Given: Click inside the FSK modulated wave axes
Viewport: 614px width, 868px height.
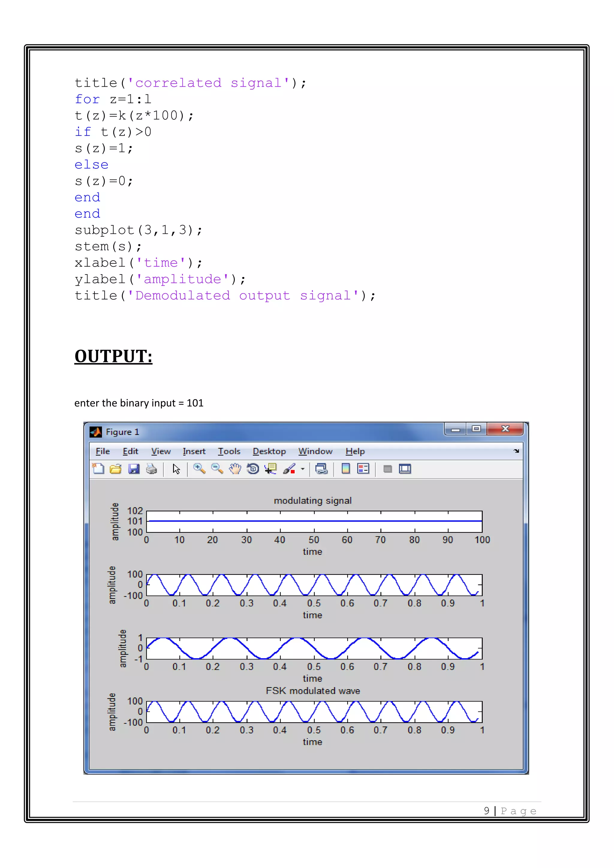Looking at the screenshot, I should [314, 712].
